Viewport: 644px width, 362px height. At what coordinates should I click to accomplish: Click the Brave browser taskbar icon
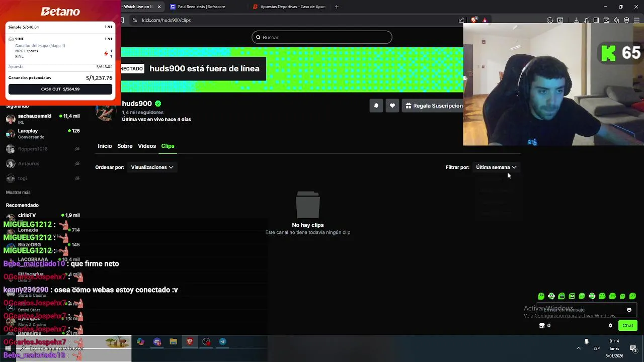click(x=190, y=342)
